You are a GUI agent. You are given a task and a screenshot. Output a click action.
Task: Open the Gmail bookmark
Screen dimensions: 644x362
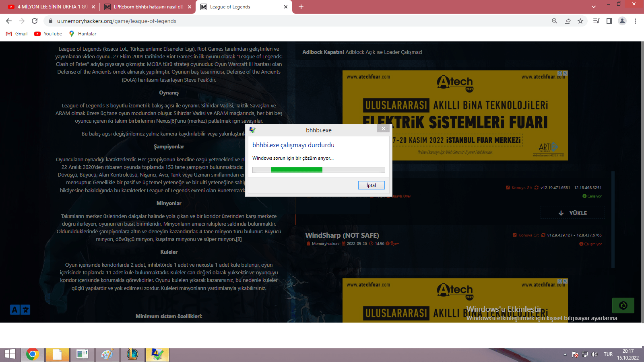click(x=17, y=34)
